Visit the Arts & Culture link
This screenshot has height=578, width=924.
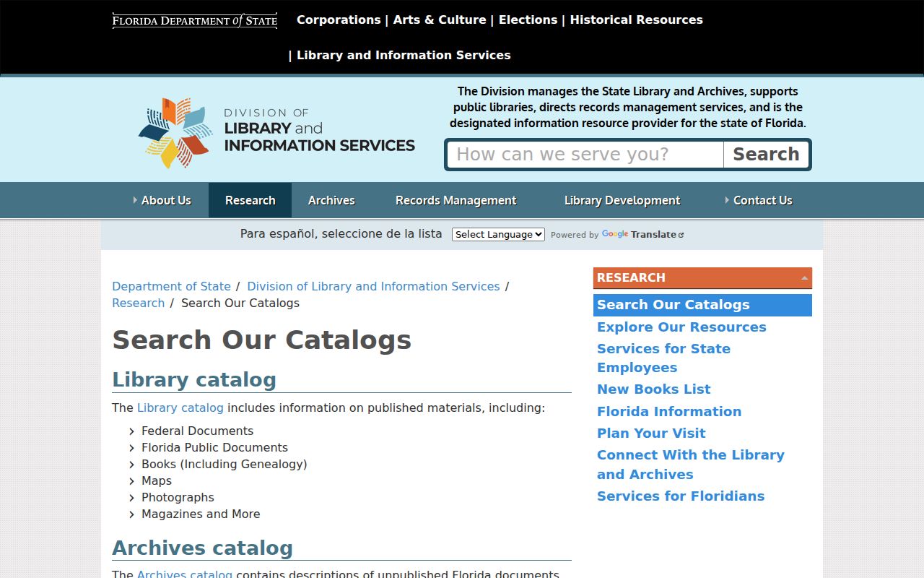click(x=440, y=20)
